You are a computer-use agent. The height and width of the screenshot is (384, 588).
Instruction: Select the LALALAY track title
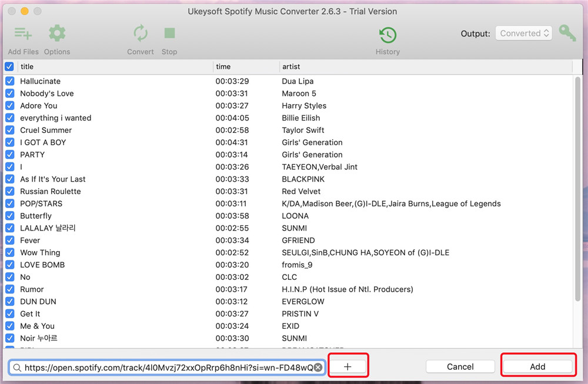(48, 228)
